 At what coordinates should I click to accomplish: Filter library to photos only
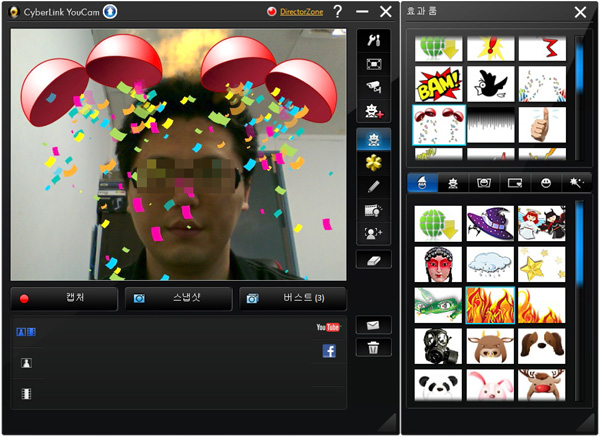click(26, 363)
